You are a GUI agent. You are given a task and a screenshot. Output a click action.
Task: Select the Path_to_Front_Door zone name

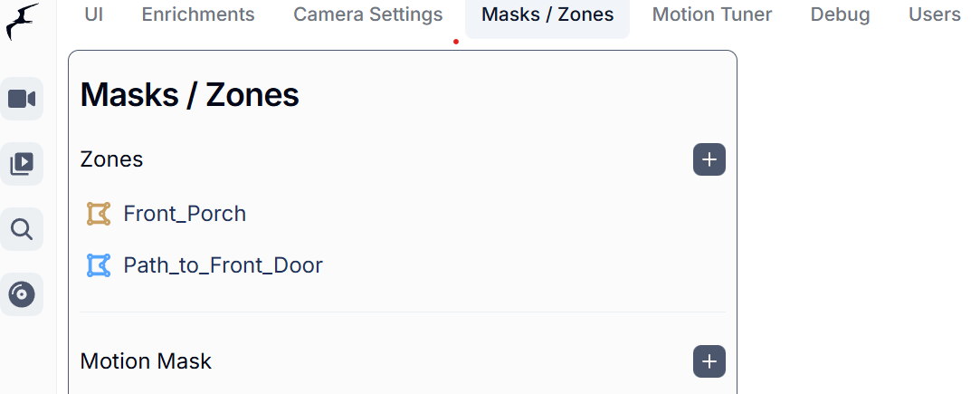point(223,265)
